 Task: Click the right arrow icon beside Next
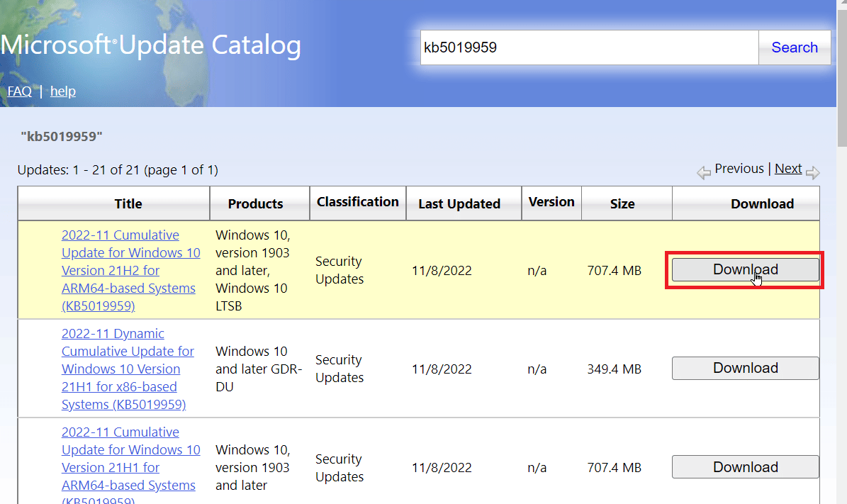(812, 173)
